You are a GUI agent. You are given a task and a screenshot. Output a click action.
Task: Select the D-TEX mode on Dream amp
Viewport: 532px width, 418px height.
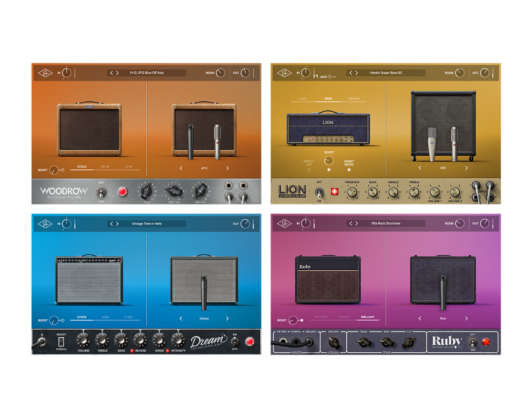(129, 317)
